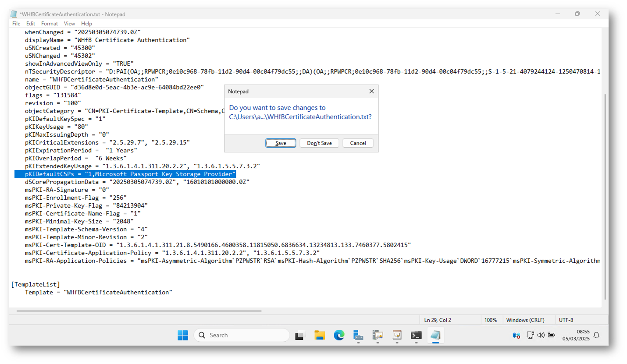The width and height of the screenshot is (627, 364).
Task: Click the UTF-8 encoding status entry
Action: [x=566, y=320]
